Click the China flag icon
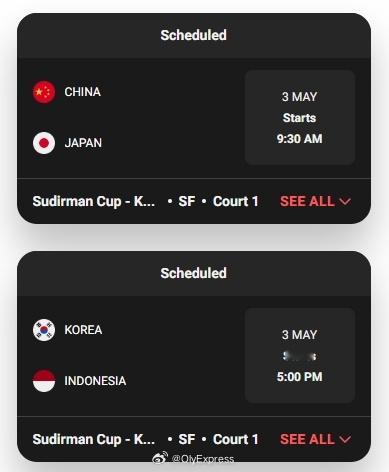 (44, 92)
